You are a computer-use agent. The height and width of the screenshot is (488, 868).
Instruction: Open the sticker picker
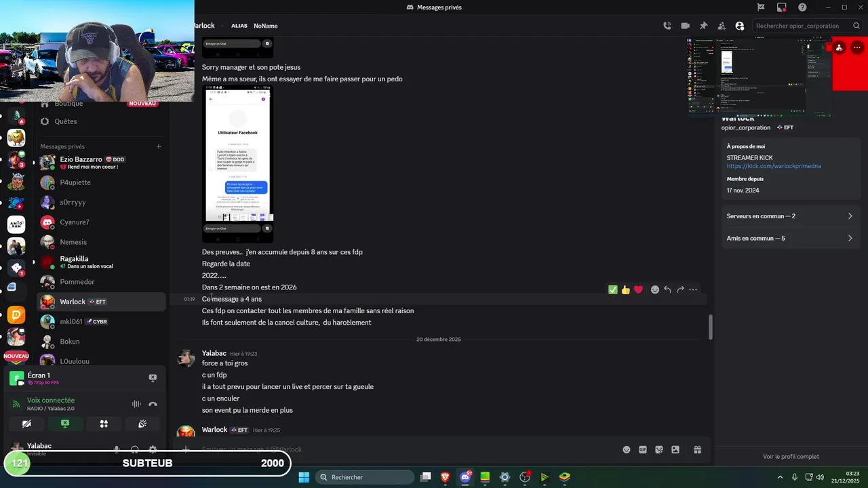pyautogui.click(x=659, y=449)
